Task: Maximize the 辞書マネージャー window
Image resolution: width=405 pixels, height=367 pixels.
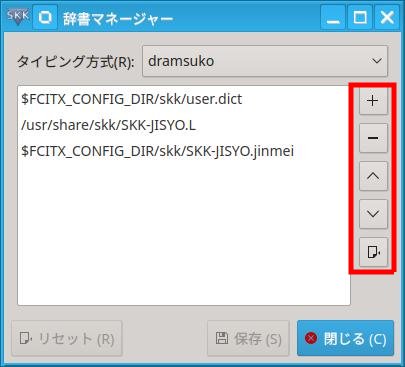Action: click(x=360, y=17)
